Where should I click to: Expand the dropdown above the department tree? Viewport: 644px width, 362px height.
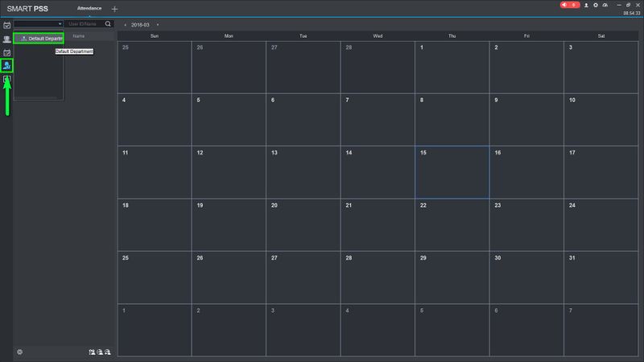pos(38,24)
